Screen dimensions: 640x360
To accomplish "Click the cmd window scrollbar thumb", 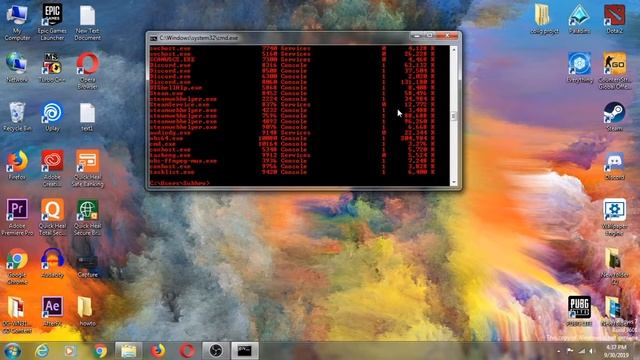I will [x=453, y=116].
